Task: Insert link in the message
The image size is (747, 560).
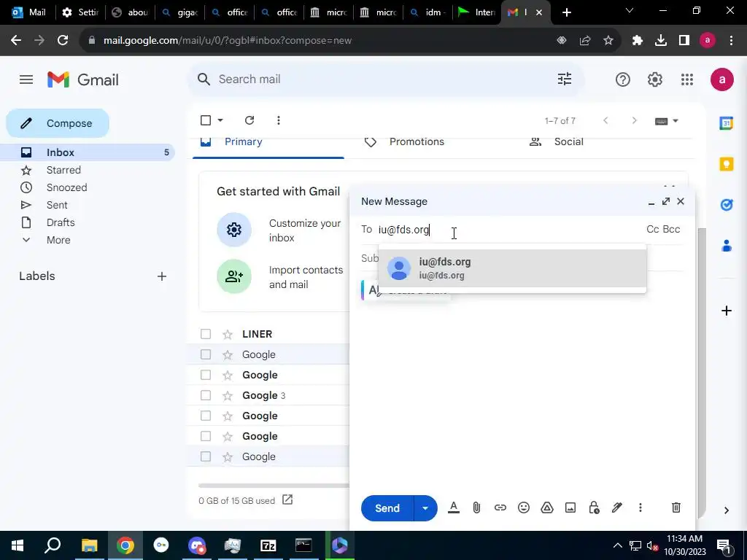Action: (500, 507)
